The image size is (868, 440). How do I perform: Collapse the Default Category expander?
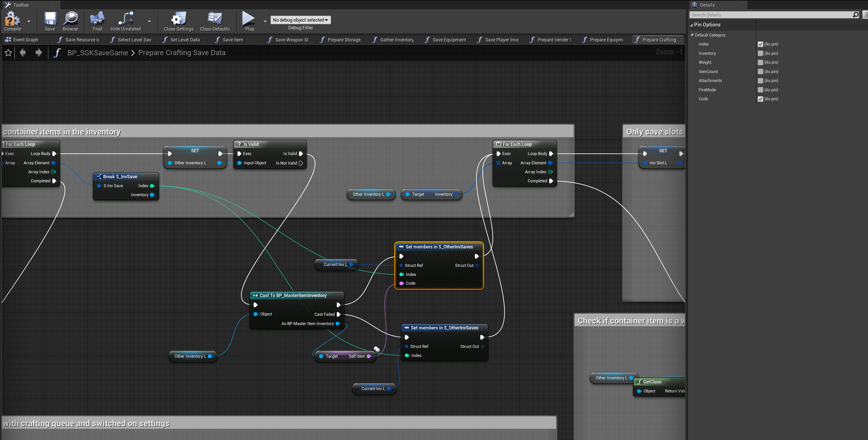(692, 35)
